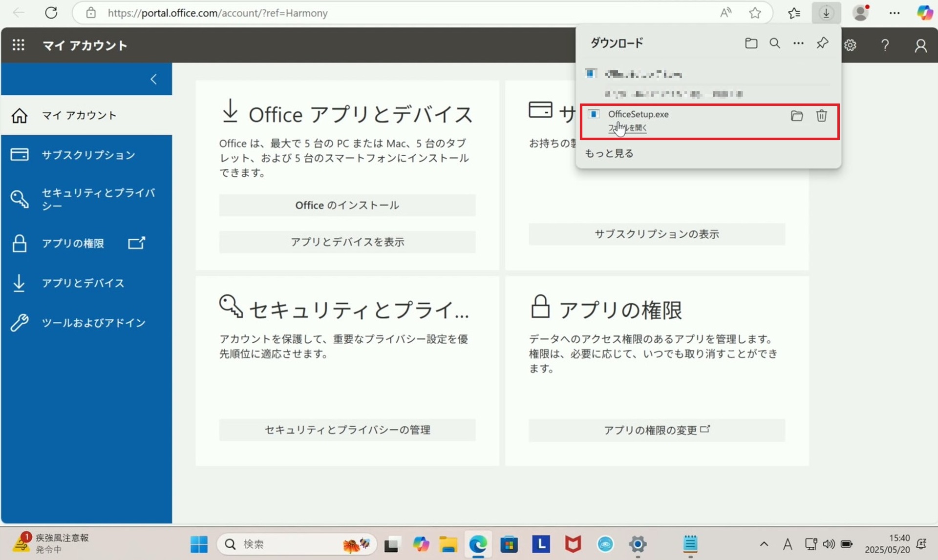Click もっと見る in downloads panel
938x560 pixels.
(609, 153)
